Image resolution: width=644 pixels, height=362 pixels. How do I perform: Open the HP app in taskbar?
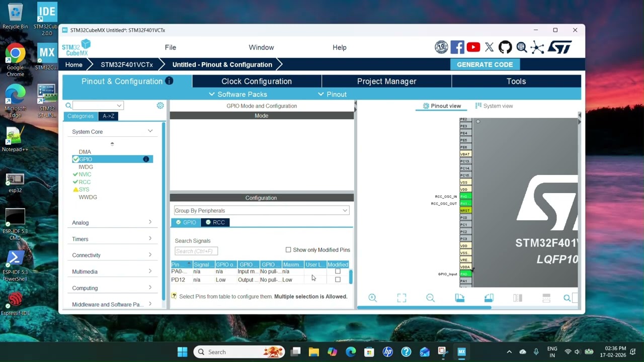point(387,352)
